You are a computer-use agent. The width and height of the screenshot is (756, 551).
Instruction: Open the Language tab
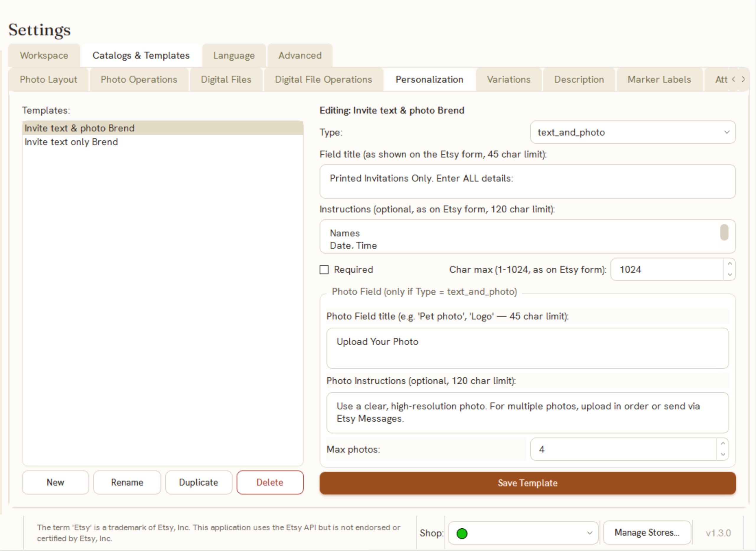(x=234, y=55)
